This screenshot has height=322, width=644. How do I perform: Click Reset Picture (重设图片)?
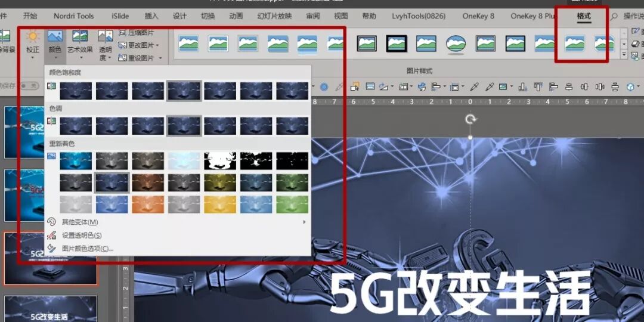[136, 58]
